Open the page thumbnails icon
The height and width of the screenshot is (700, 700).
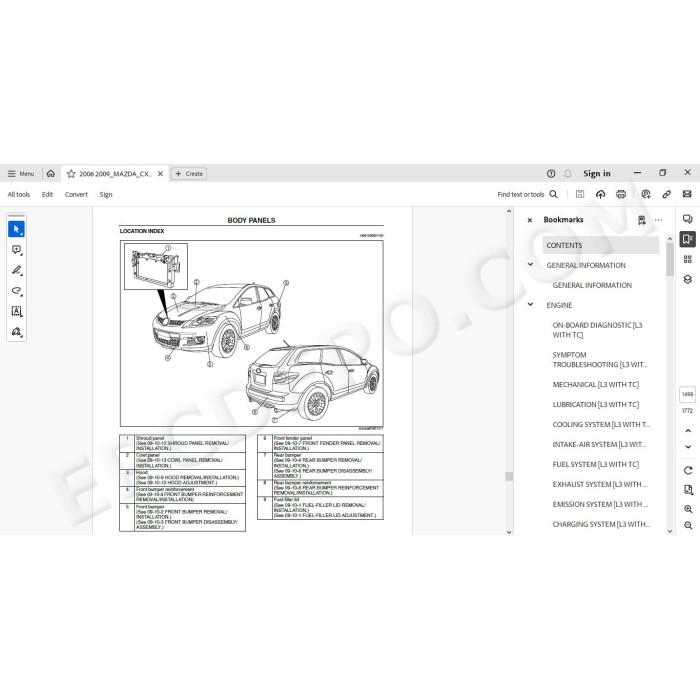(688, 259)
